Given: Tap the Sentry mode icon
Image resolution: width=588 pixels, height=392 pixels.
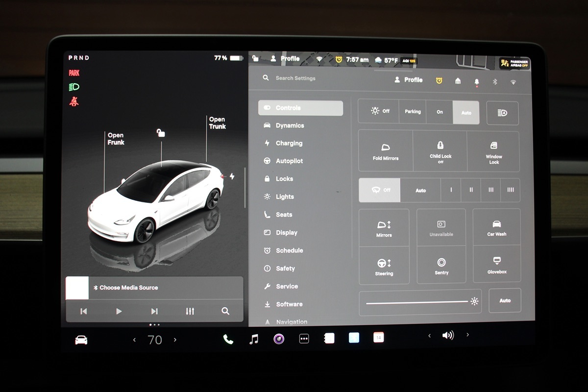Looking at the screenshot, I should coord(441,265).
